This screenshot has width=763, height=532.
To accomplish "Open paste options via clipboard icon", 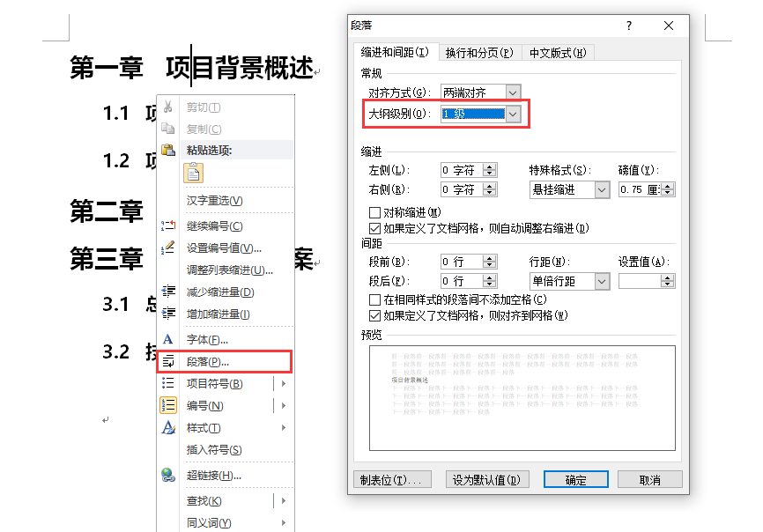I will (x=167, y=150).
